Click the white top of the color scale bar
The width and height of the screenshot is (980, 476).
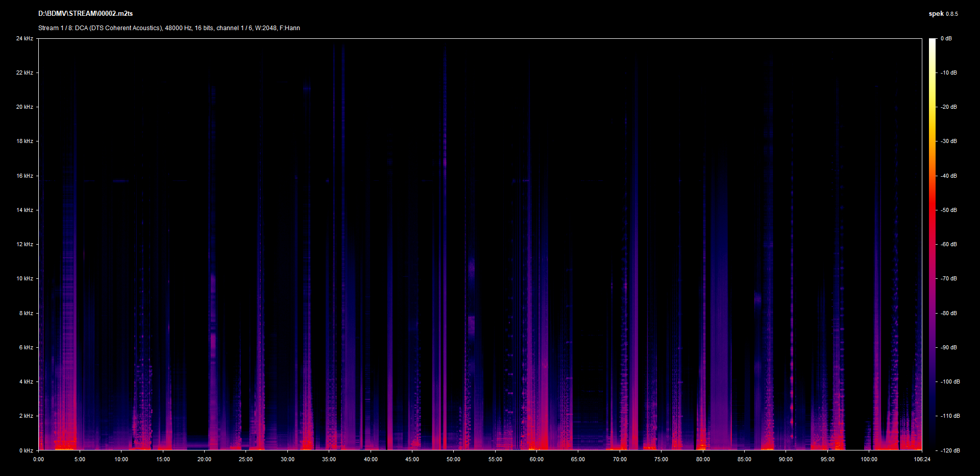(x=933, y=41)
